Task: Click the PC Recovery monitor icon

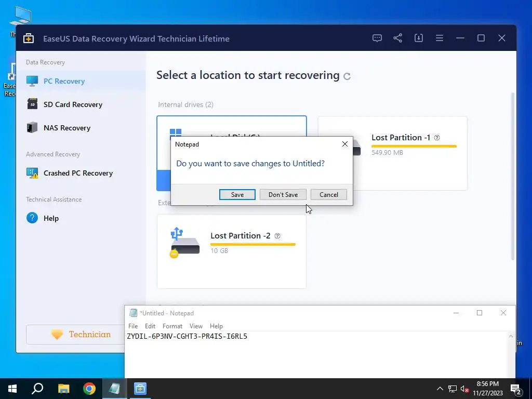Action: (x=32, y=81)
